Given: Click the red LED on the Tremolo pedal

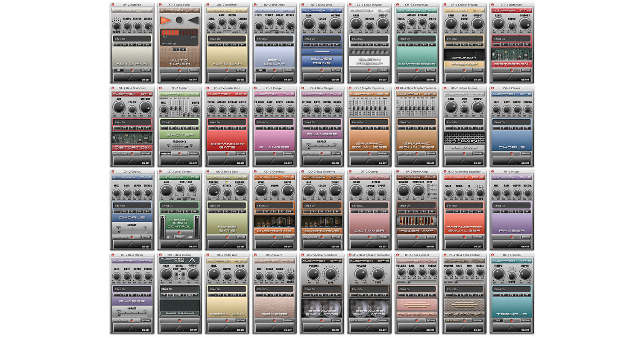Looking at the screenshot, I should tap(512, 321).
